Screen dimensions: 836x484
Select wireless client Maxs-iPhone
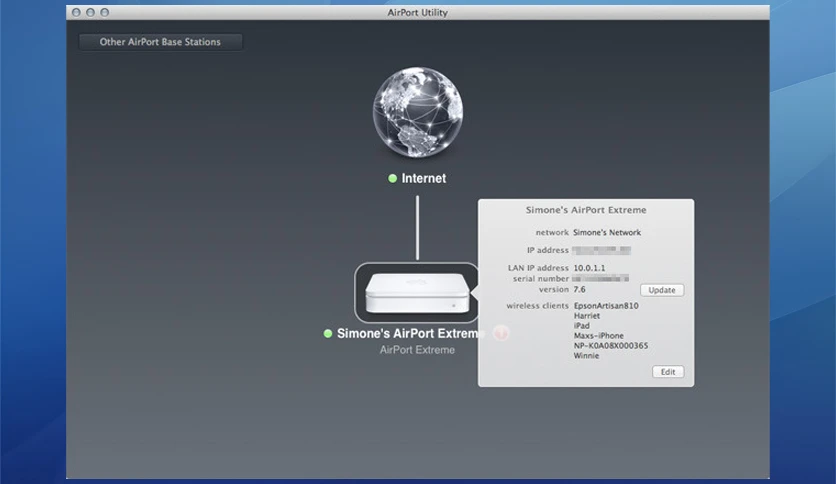(x=598, y=335)
